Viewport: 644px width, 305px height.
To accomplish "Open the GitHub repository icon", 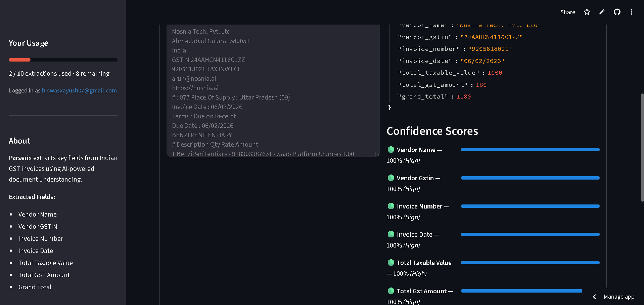I will tap(617, 12).
